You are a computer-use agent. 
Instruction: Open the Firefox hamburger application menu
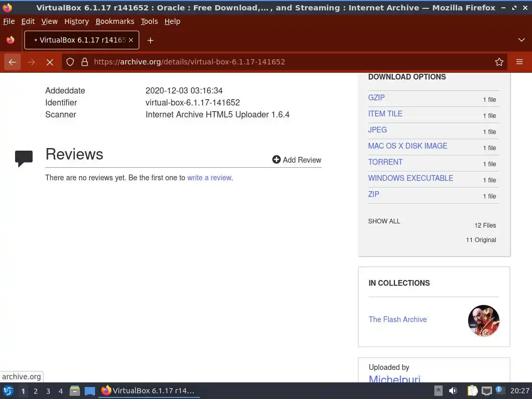pyautogui.click(x=519, y=62)
